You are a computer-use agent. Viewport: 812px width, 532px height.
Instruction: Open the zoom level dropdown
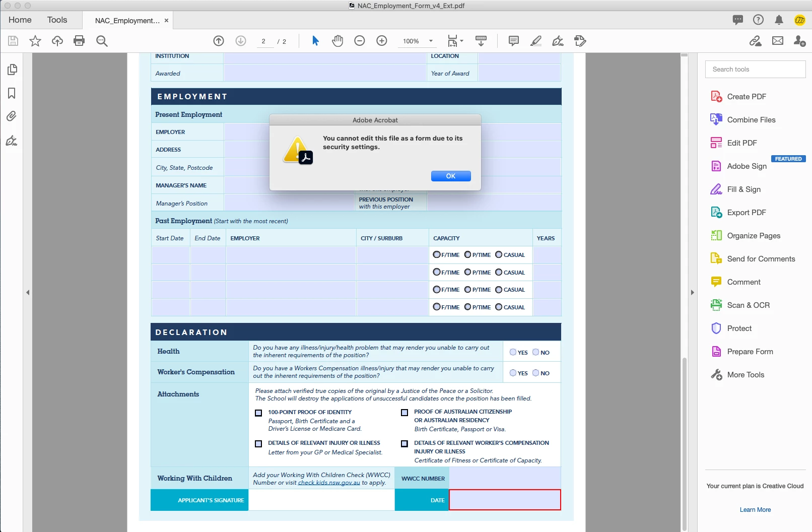pyautogui.click(x=431, y=41)
